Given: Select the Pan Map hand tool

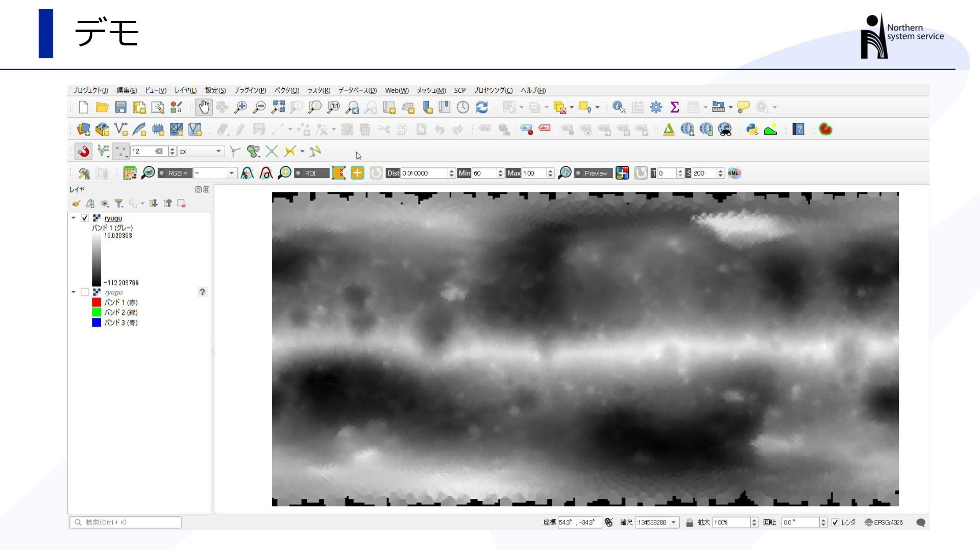Looking at the screenshot, I should (x=204, y=107).
